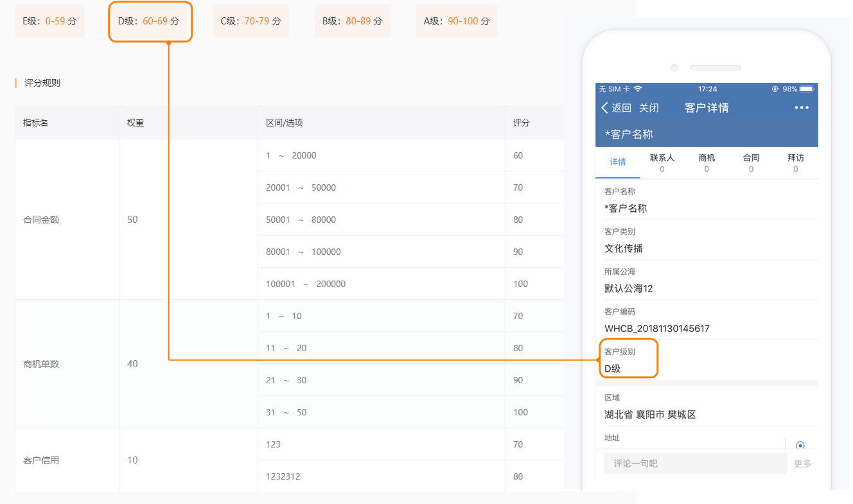This screenshot has height=504, width=853.
Task: Click the 评分规则 section heading
Action: point(42,83)
